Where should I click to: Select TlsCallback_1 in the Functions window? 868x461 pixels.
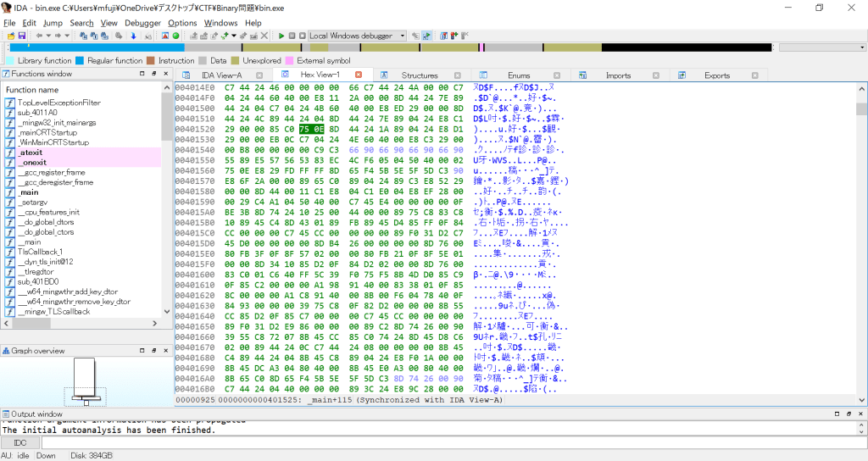(x=41, y=252)
